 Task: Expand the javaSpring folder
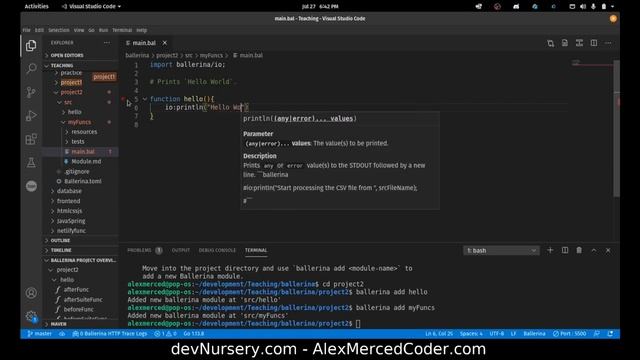(x=71, y=221)
